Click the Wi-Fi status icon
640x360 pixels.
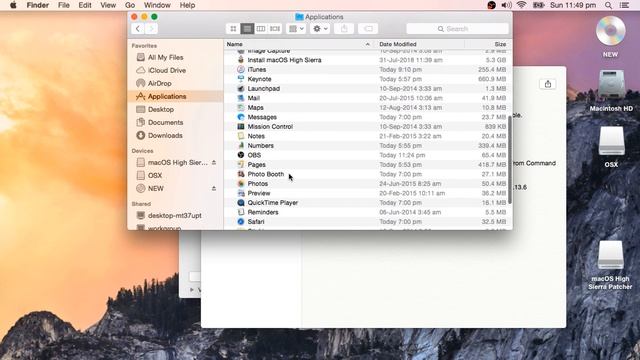521,5
